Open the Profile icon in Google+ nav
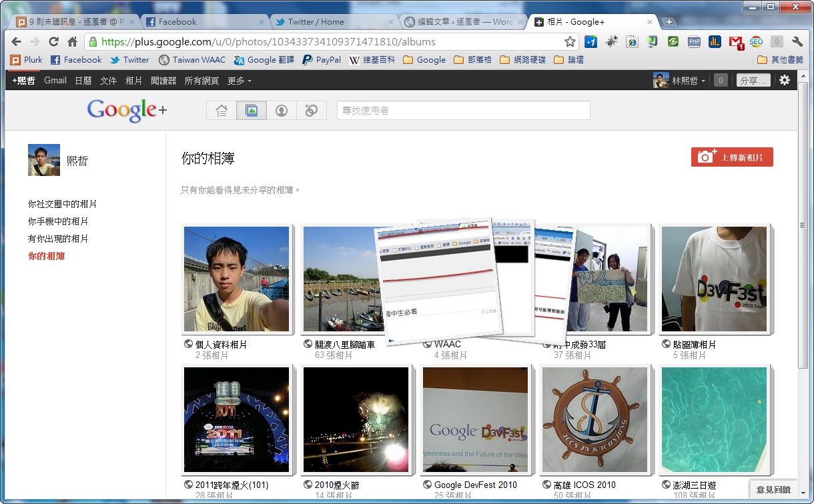 [282, 111]
